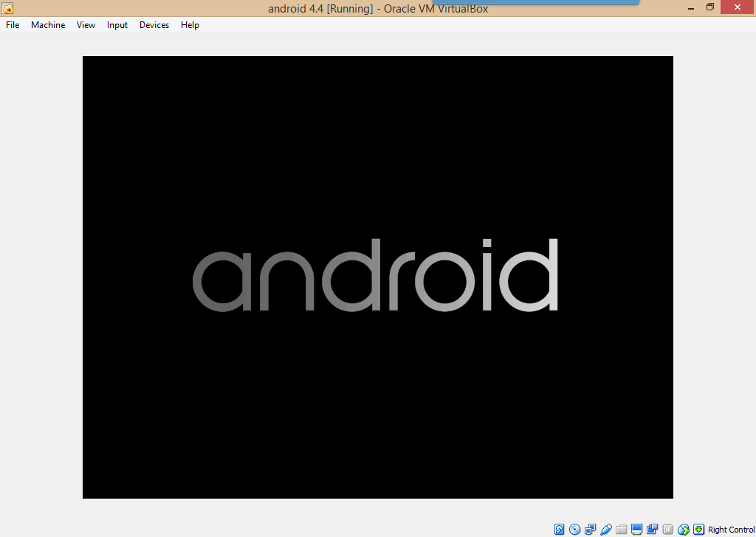
Task: Open the View menu
Action: click(86, 25)
